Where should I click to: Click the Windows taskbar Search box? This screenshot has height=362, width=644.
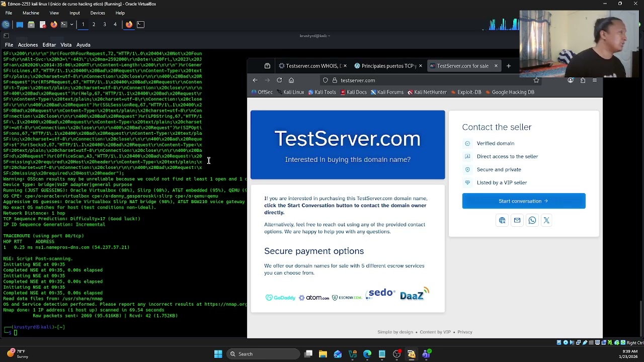262,354
